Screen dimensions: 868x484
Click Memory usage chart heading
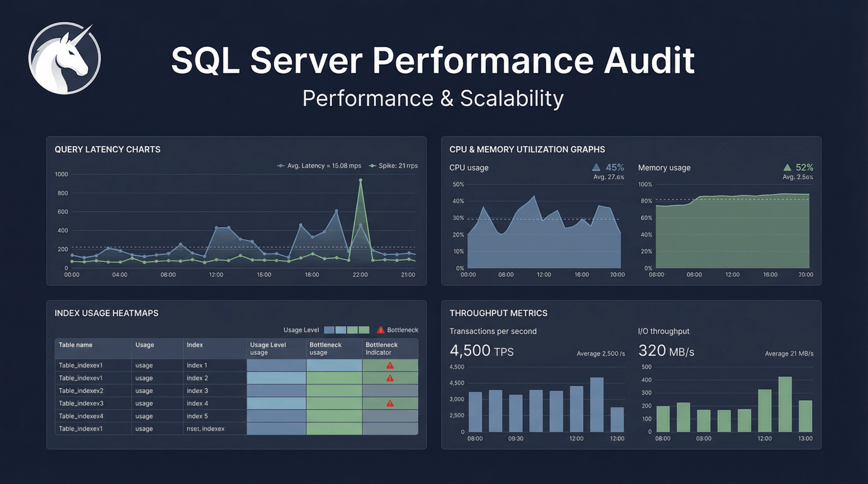(x=664, y=168)
